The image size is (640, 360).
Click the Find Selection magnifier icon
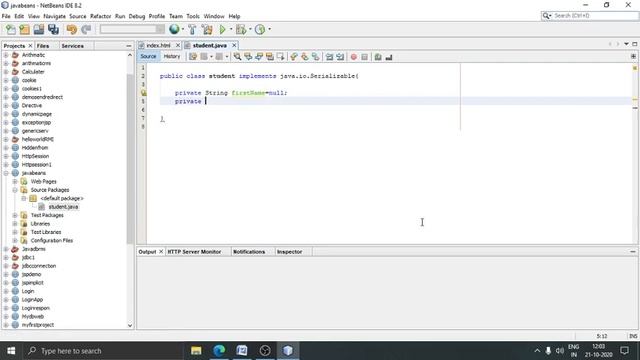point(237,57)
